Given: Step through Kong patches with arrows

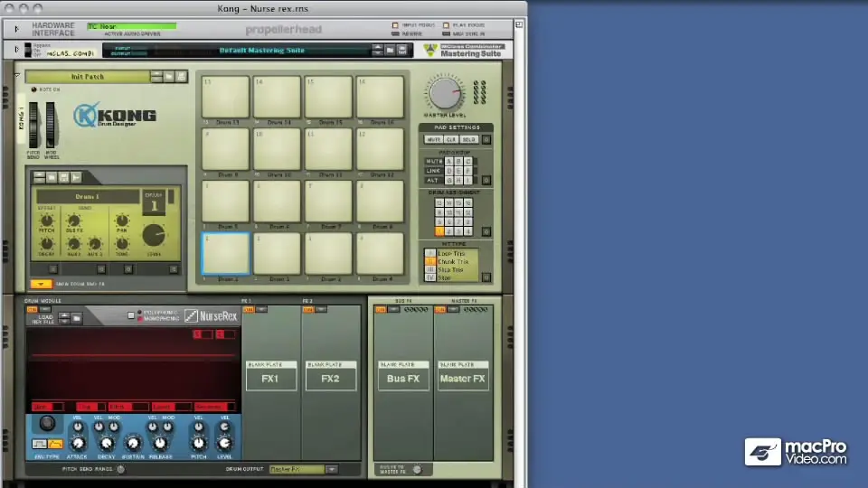Looking at the screenshot, I should point(156,76).
